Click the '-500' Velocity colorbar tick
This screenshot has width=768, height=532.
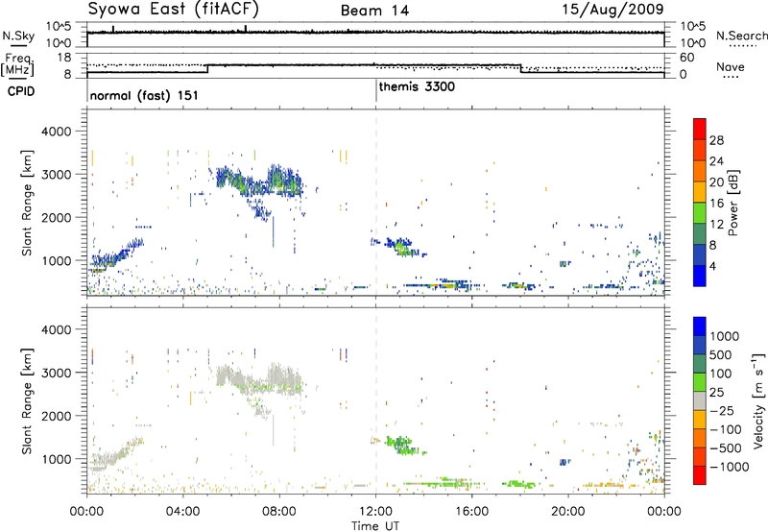726,448
